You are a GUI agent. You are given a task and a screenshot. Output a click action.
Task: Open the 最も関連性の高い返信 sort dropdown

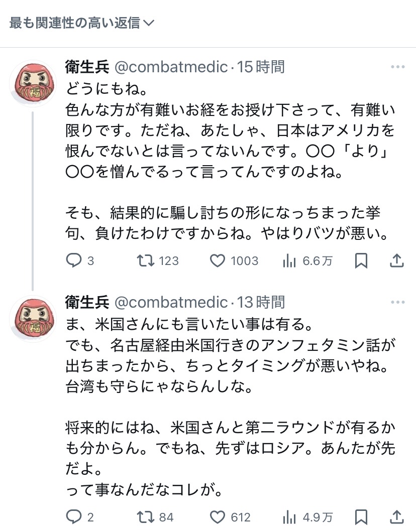click(x=81, y=23)
